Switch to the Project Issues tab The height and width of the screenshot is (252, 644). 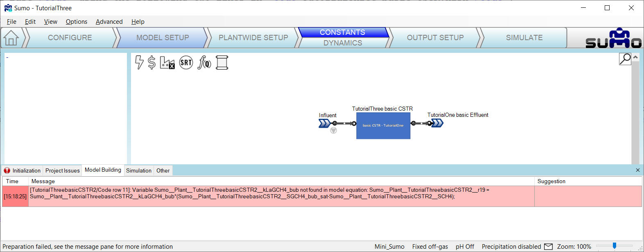pyautogui.click(x=62, y=170)
